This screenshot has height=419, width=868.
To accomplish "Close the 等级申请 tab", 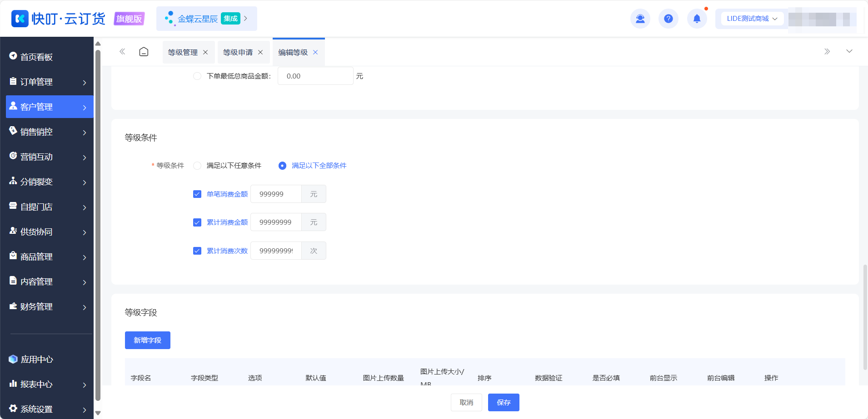I will point(260,52).
